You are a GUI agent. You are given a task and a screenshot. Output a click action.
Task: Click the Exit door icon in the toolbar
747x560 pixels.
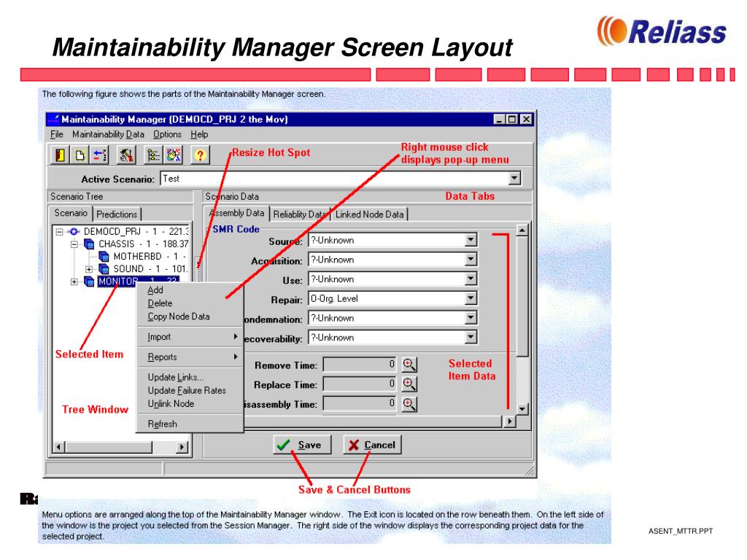click(x=60, y=155)
